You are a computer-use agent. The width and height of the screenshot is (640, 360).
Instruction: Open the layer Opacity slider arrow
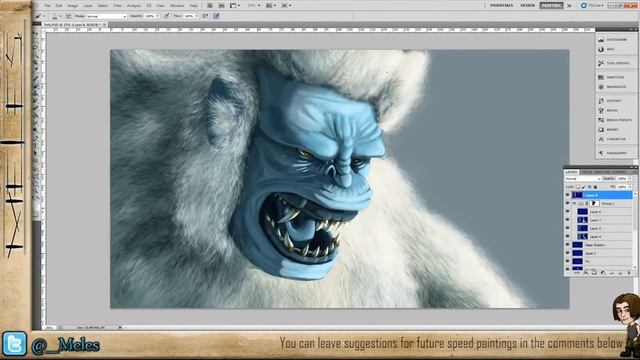[630, 178]
